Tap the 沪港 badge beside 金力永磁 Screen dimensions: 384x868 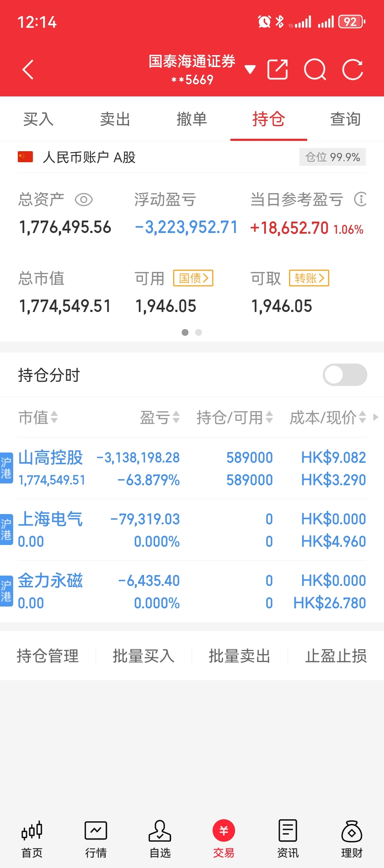pos(6,591)
